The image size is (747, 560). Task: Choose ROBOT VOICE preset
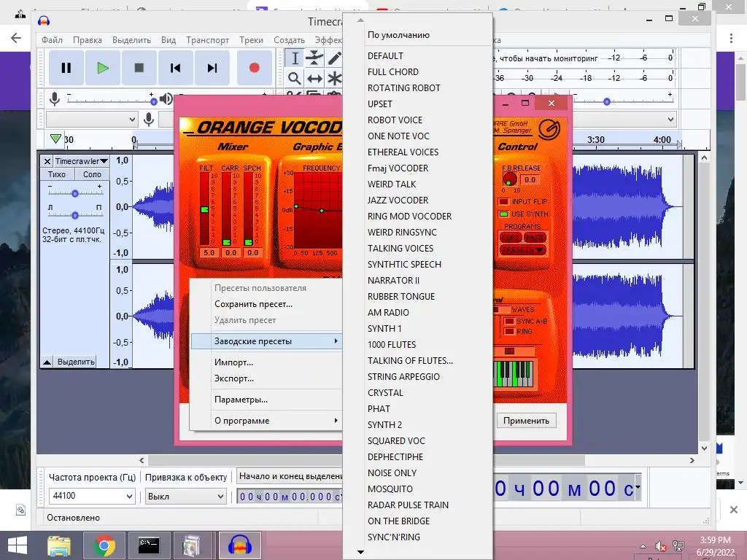(395, 120)
